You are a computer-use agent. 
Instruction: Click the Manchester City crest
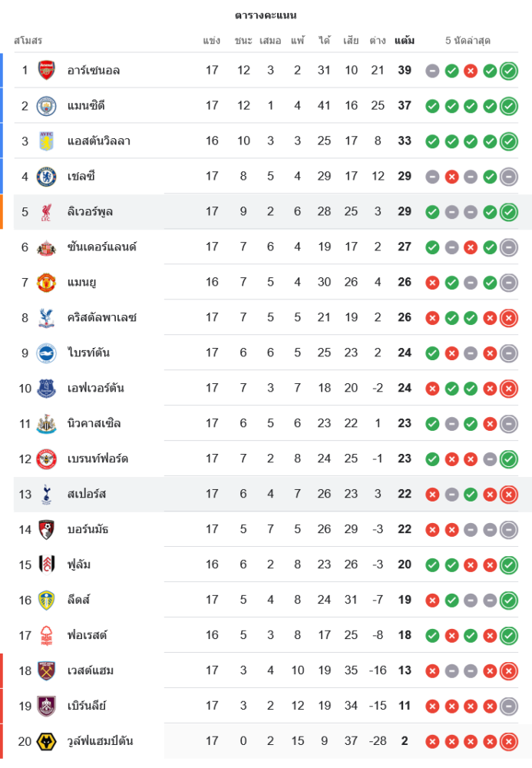[47, 106]
